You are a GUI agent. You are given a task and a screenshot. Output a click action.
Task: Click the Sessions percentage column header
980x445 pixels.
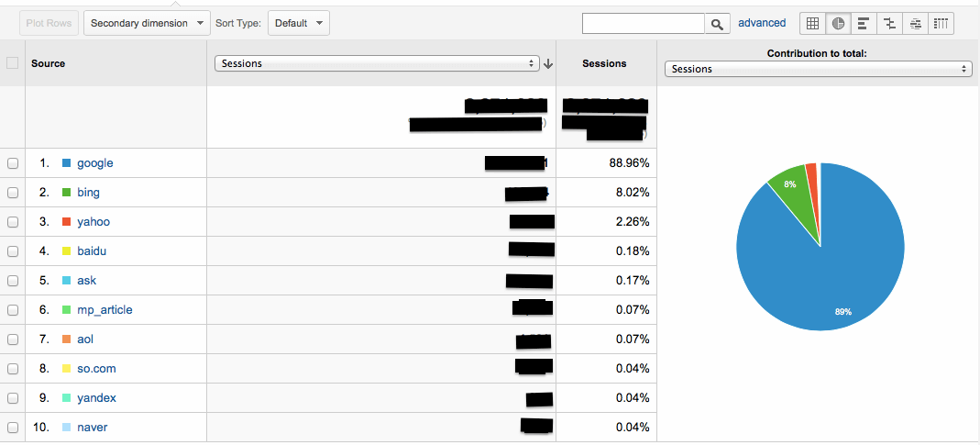tap(604, 63)
